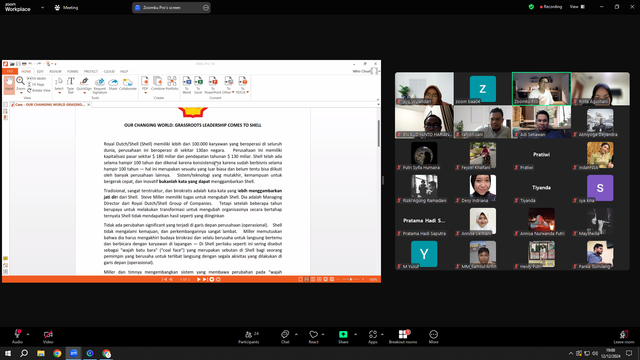Expand Chat options arrow
The width and height of the screenshot is (640, 360).
pos(296,334)
